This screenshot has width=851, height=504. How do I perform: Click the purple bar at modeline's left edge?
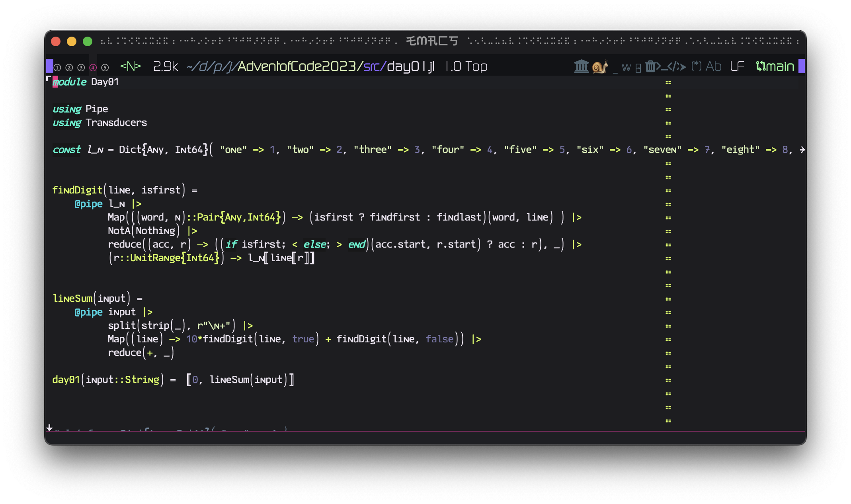(x=50, y=66)
